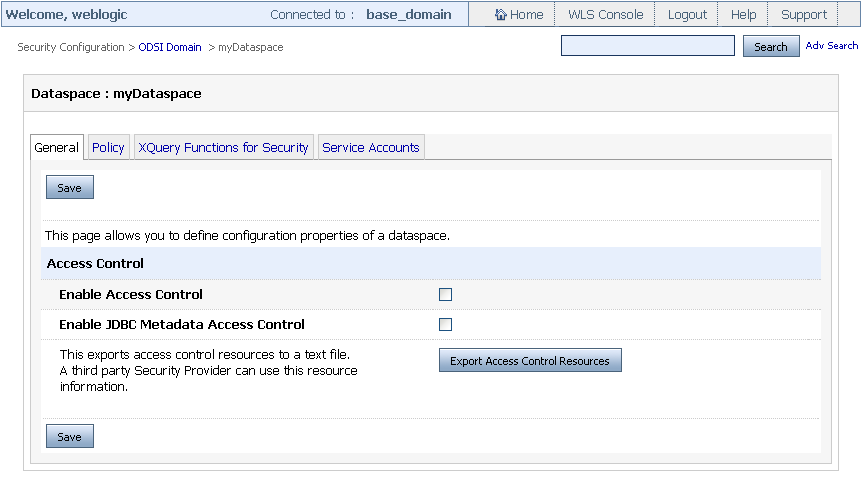The image size is (862, 483).
Task: Click the Search button
Action: coord(771,47)
